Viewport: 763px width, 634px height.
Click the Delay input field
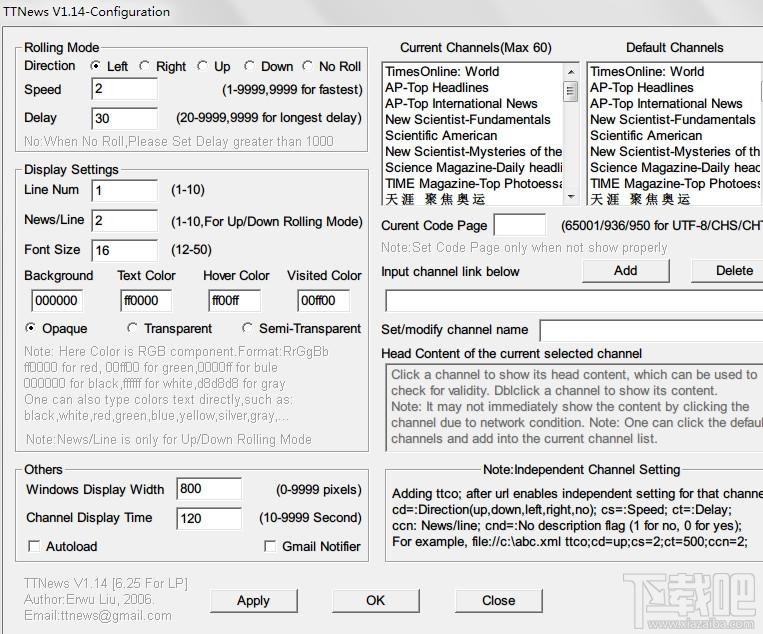coord(125,118)
